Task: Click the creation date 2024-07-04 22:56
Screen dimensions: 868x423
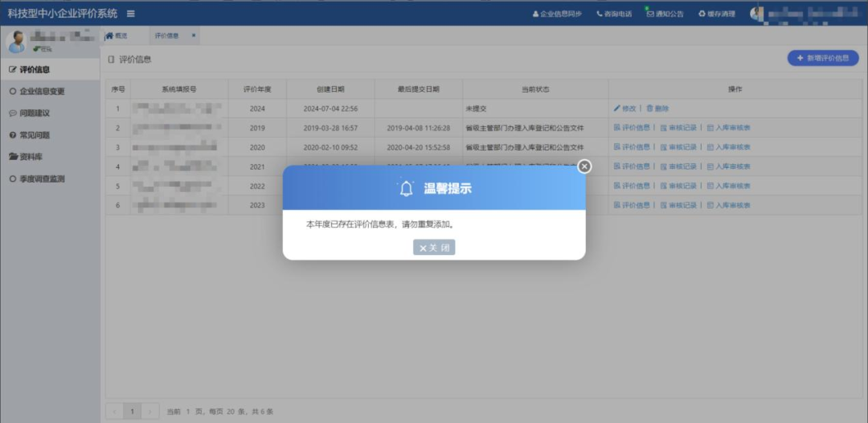Action: (x=330, y=109)
